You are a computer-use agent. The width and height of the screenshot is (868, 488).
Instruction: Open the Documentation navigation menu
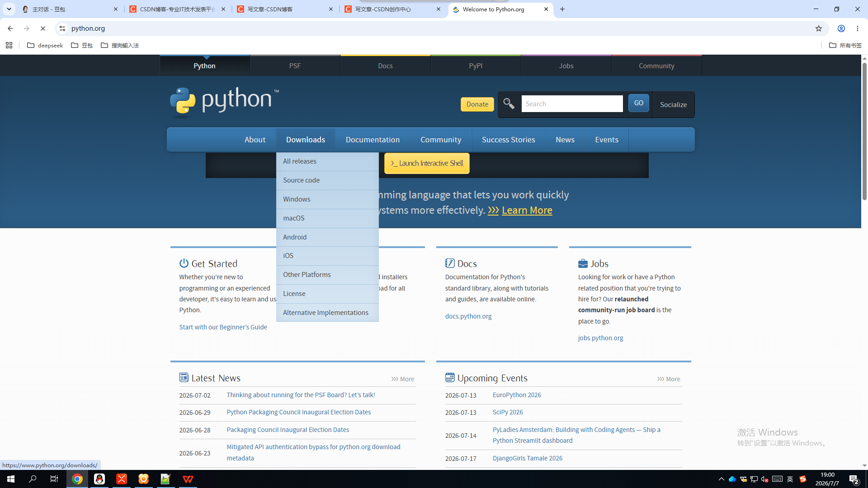pyautogui.click(x=373, y=140)
